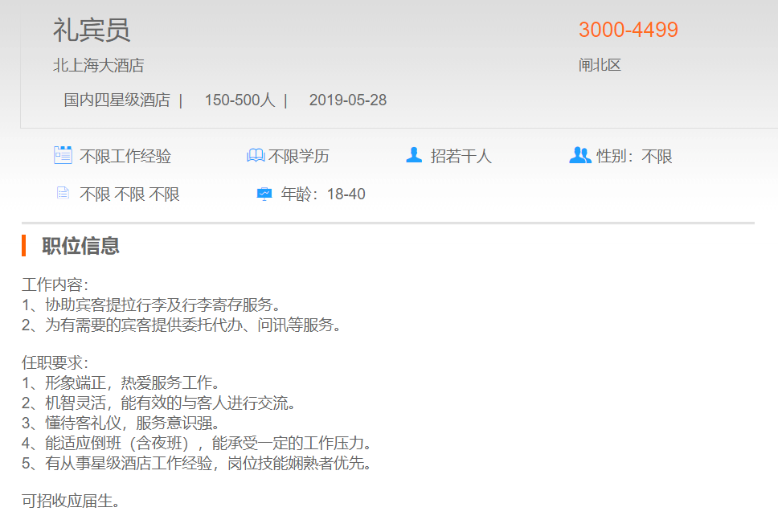Click the job title 礼宾员
The image size is (778, 532).
pos(92,31)
